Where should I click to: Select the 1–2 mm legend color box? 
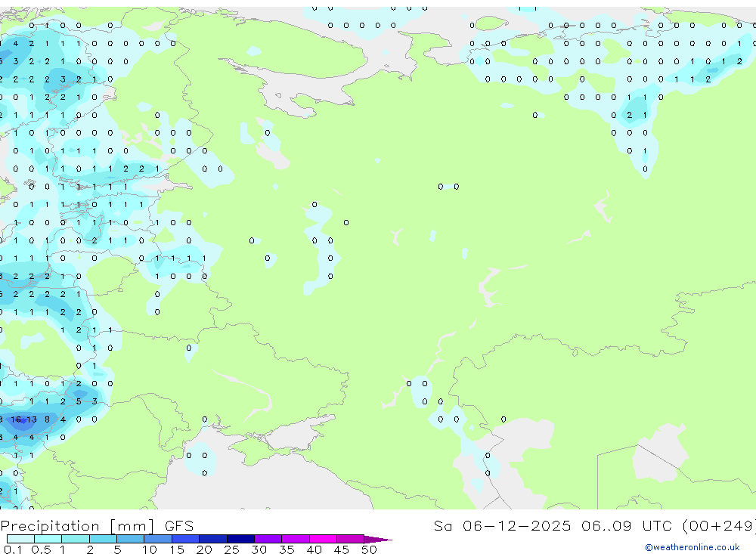75,539
